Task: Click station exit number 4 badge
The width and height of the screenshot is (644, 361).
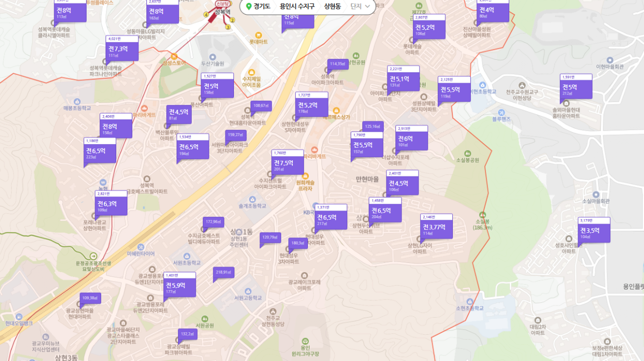Action: coord(206,15)
